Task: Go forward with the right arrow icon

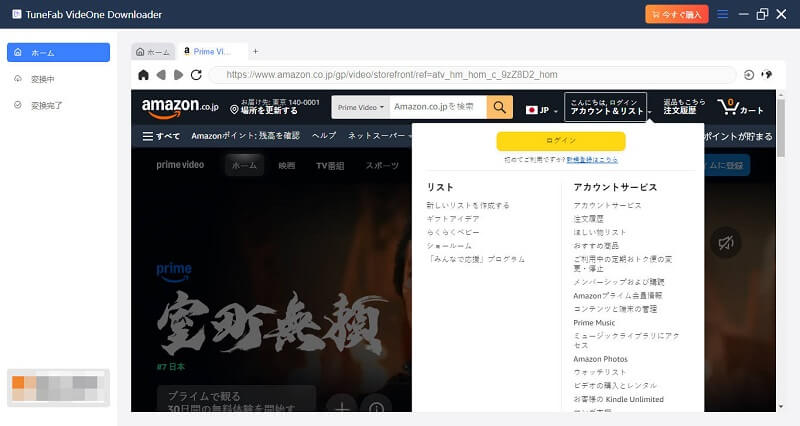Action: pyautogui.click(x=178, y=75)
